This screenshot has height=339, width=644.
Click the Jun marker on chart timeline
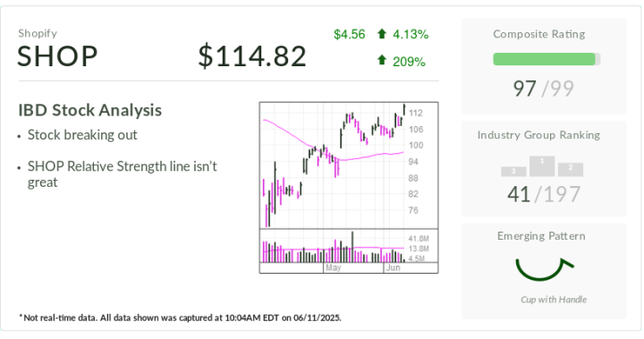click(393, 268)
